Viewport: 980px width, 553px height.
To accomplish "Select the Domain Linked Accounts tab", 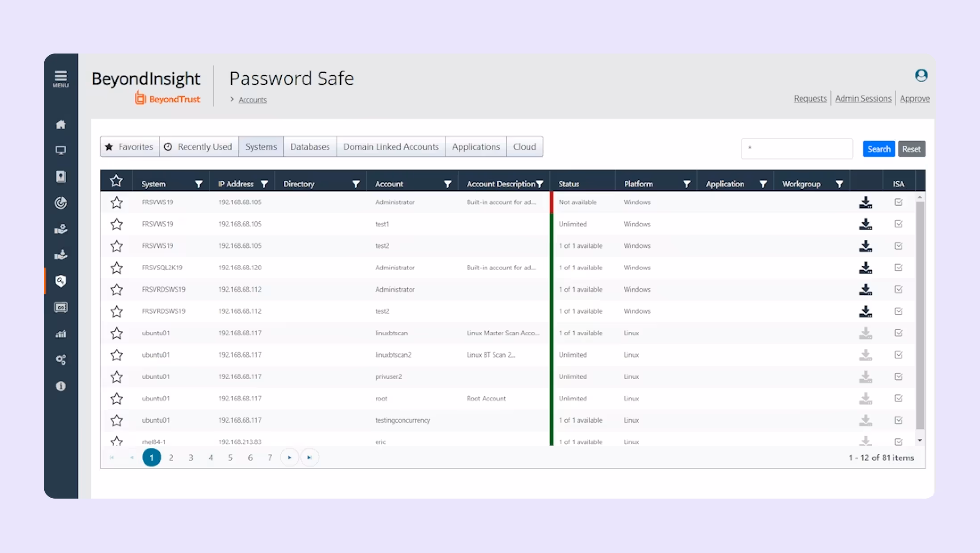I will click(390, 146).
